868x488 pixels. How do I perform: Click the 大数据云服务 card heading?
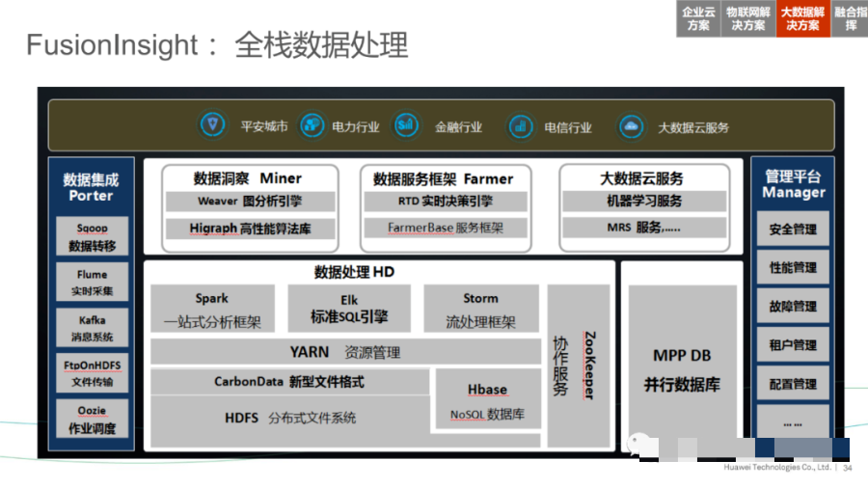[641, 178]
